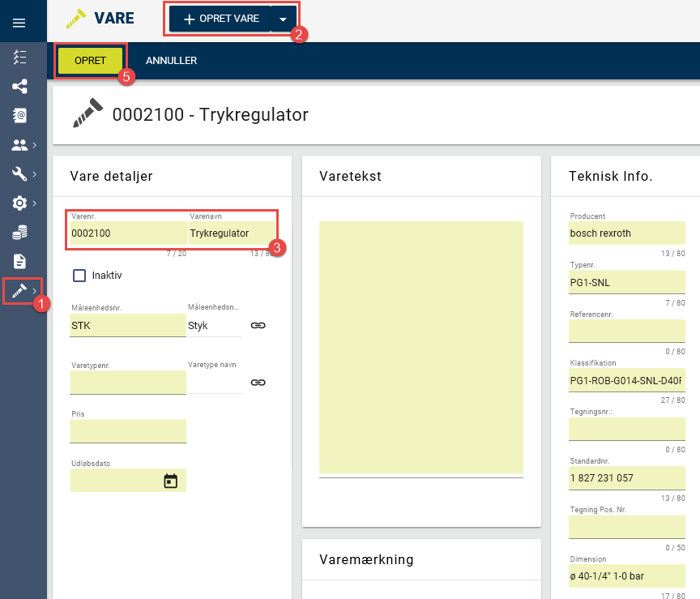This screenshot has height=599, width=700.
Task: Click the 0002100 - Trykregulator page heading
Action: (x=211, y=115)
